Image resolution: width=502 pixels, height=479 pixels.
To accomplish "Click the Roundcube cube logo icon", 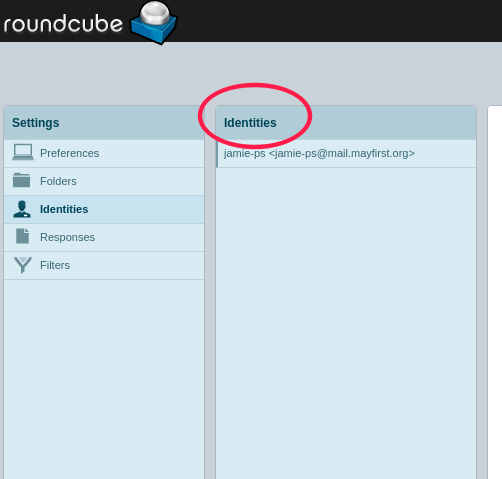I will pos(154,23).
